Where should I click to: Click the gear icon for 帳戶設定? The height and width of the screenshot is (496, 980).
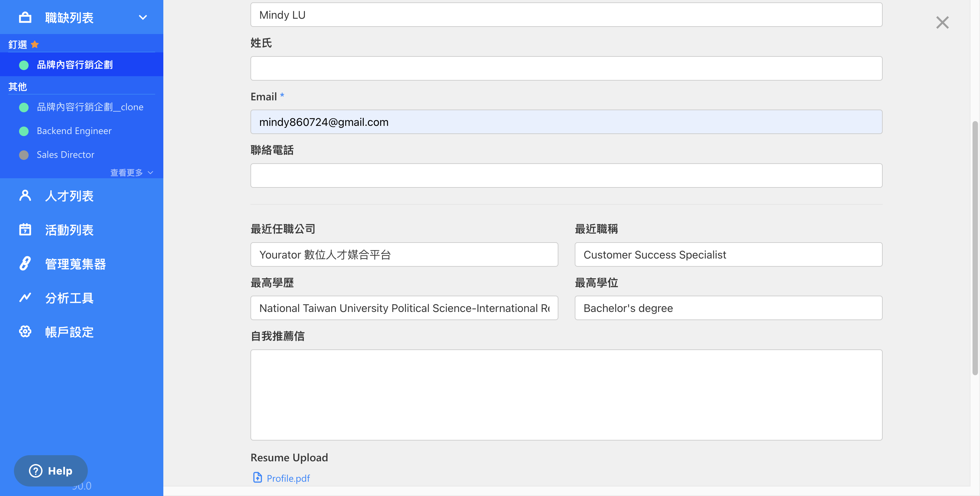25,332
